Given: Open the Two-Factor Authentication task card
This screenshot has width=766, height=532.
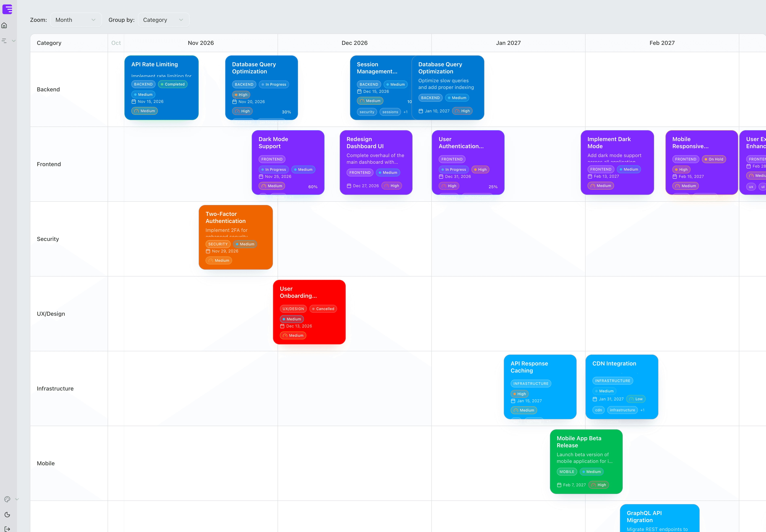Looking at the screenshot, I should [236, 237].
